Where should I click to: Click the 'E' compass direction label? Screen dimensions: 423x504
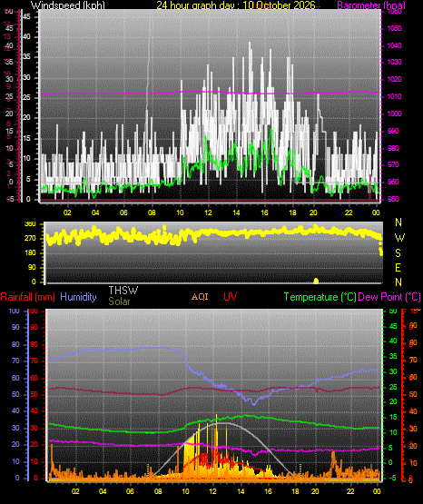click(398, 267)
